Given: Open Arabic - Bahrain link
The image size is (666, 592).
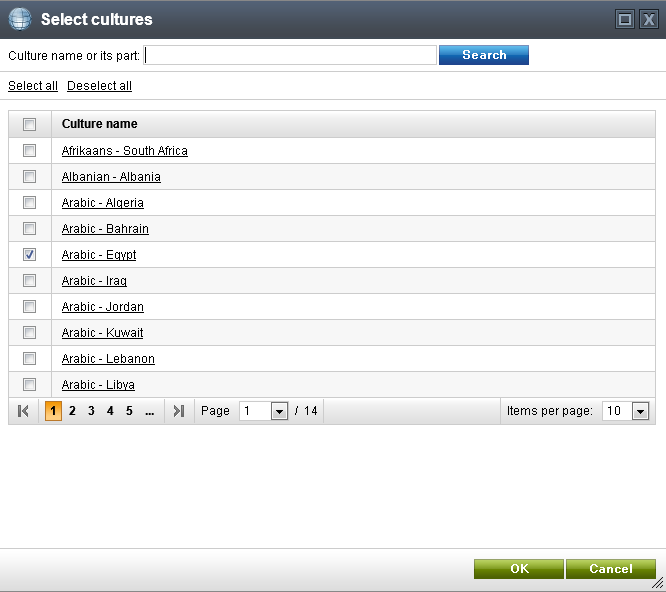Looking at the screenshot, I should (105, 228).
